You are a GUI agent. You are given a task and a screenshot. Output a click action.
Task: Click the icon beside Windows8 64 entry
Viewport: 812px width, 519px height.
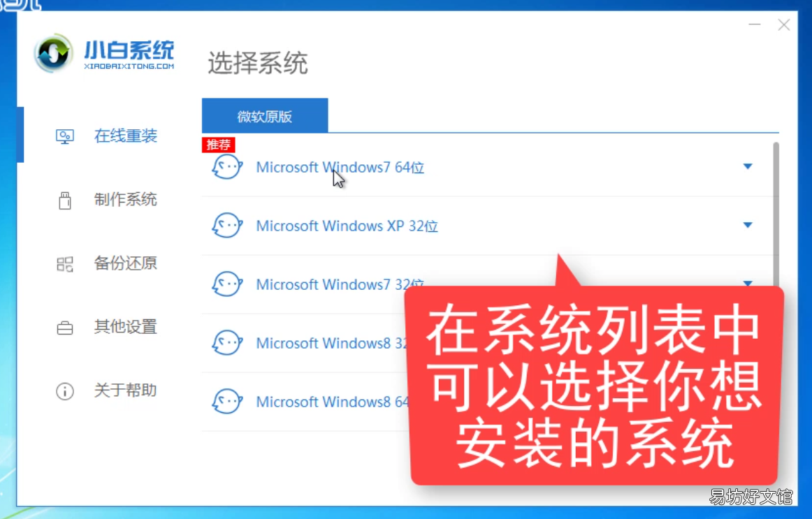pos(227,402)
